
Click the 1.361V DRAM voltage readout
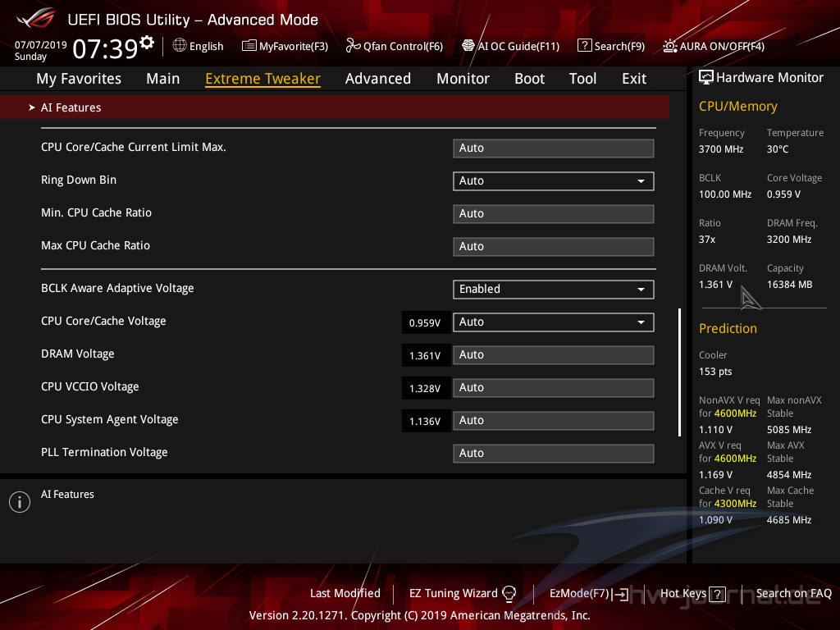click(426, 355)
